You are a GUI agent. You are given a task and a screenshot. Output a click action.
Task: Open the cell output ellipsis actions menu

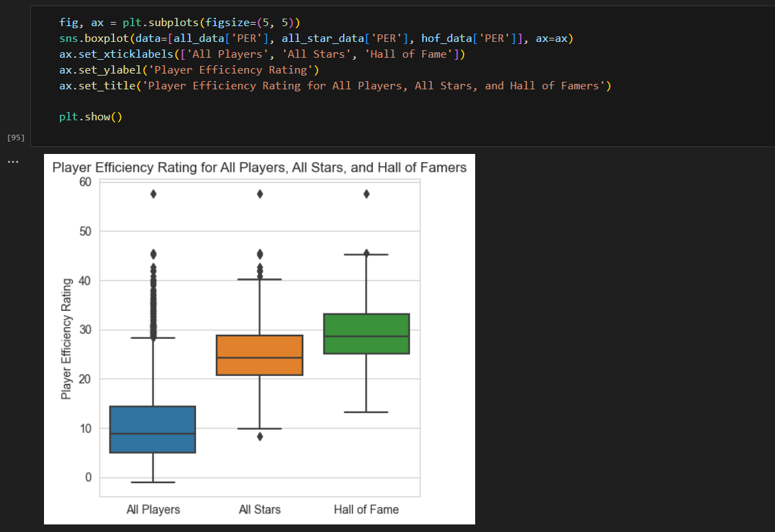point(13,162)
